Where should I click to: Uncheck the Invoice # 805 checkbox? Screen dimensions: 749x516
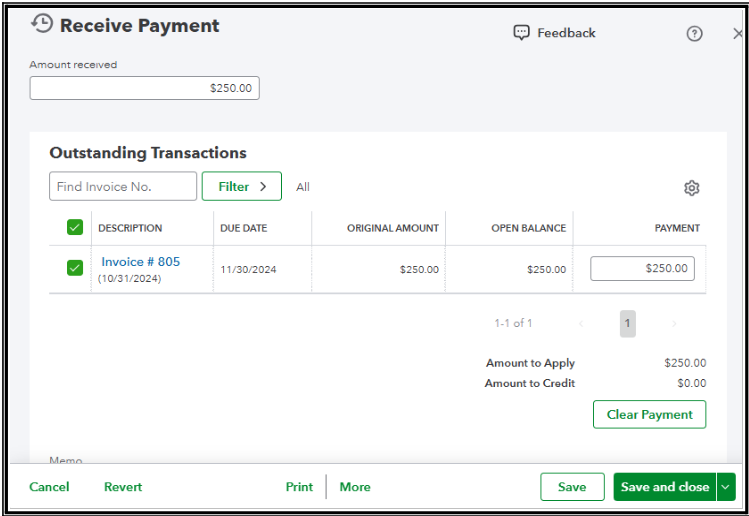click(x=75, y=268)
